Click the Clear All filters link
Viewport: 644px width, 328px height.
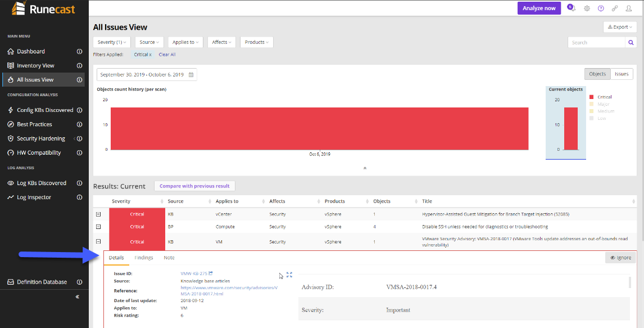[167, 54]
